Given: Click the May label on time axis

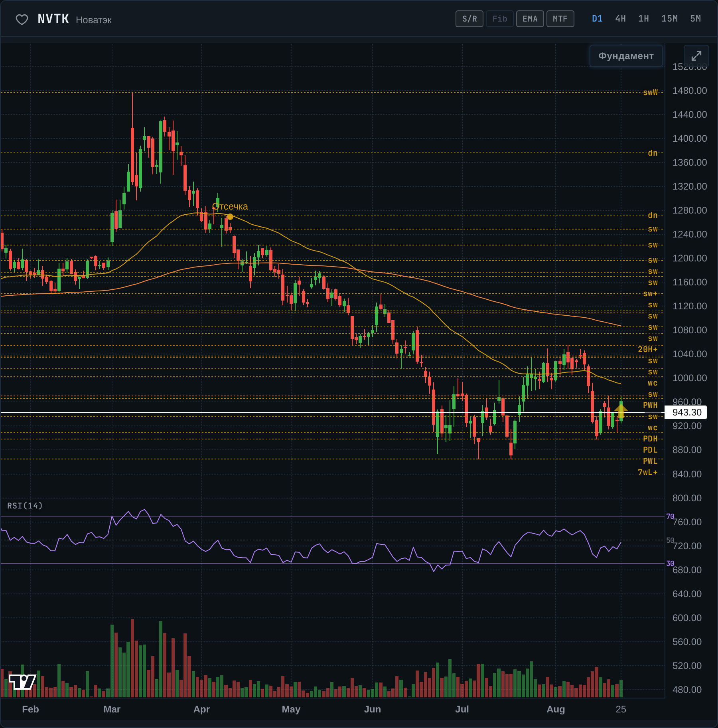Looking at the screenshot, I should 291,709.
